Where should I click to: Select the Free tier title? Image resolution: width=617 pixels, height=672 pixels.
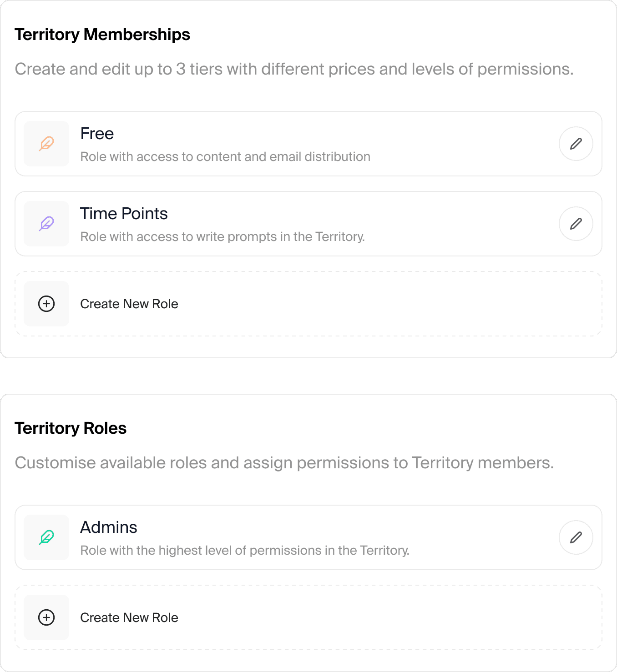[x=97, y=134]
